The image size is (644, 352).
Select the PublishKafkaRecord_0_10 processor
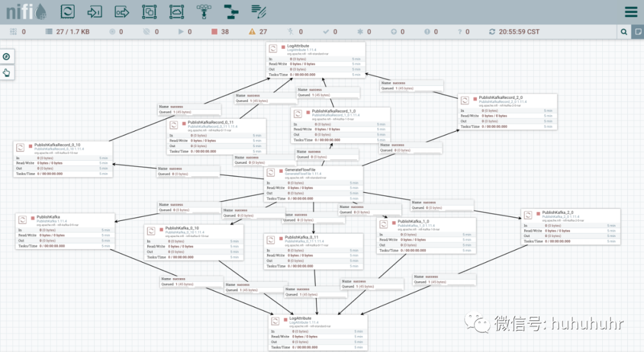coord(63,159)
